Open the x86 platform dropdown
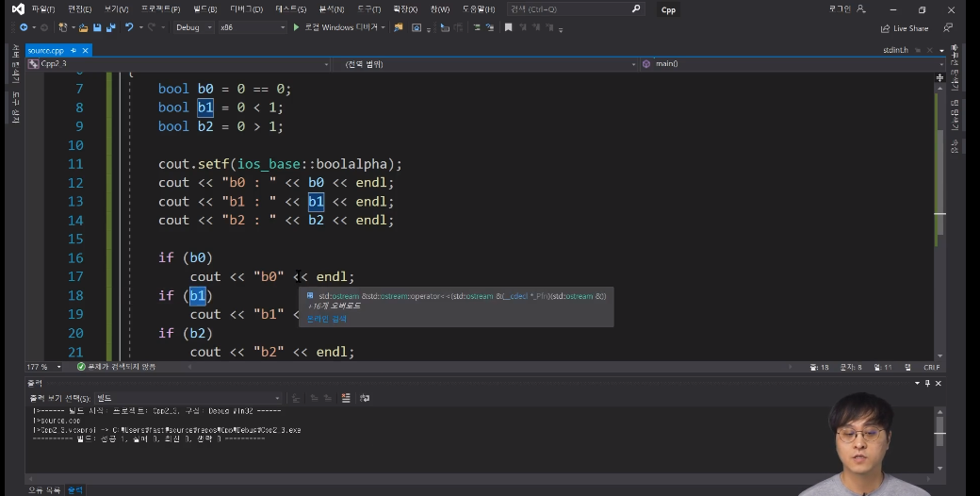Viewport: 980px width, 496px height. point(252,27)
